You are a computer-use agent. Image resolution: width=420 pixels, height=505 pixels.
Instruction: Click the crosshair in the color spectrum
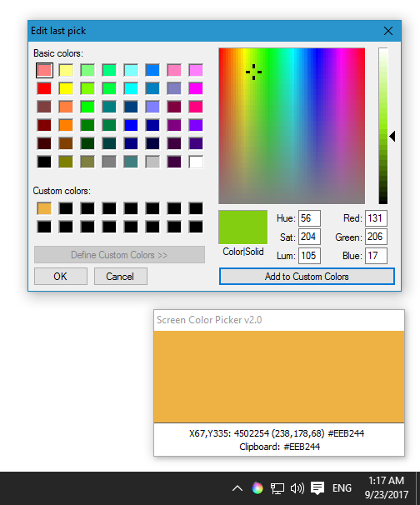click(x=254, y=72)
